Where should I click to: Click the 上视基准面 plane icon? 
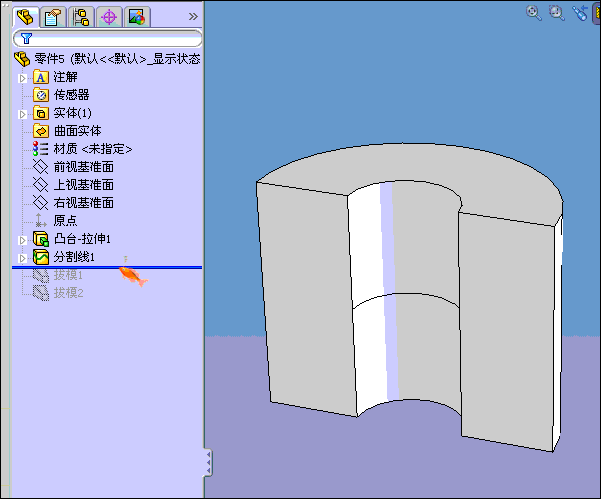click(x=41, y=185)
